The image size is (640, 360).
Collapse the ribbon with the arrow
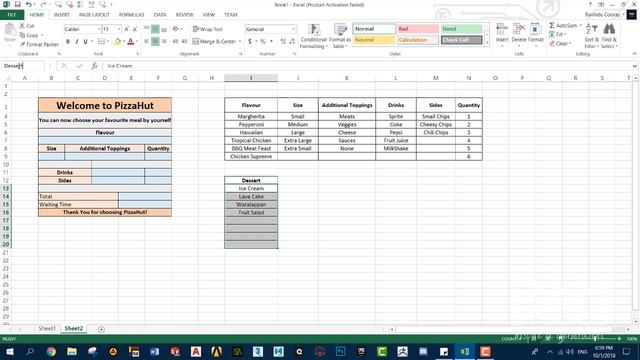634,54
